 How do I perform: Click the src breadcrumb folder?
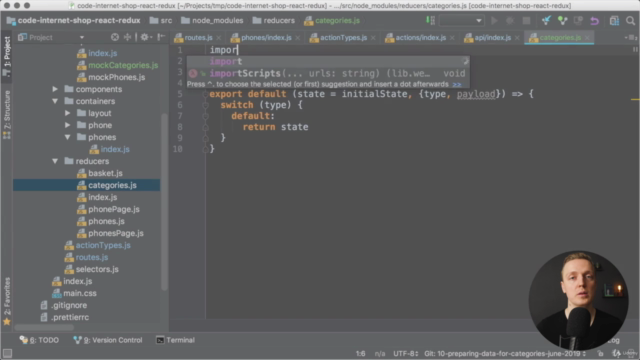(161, 20)
